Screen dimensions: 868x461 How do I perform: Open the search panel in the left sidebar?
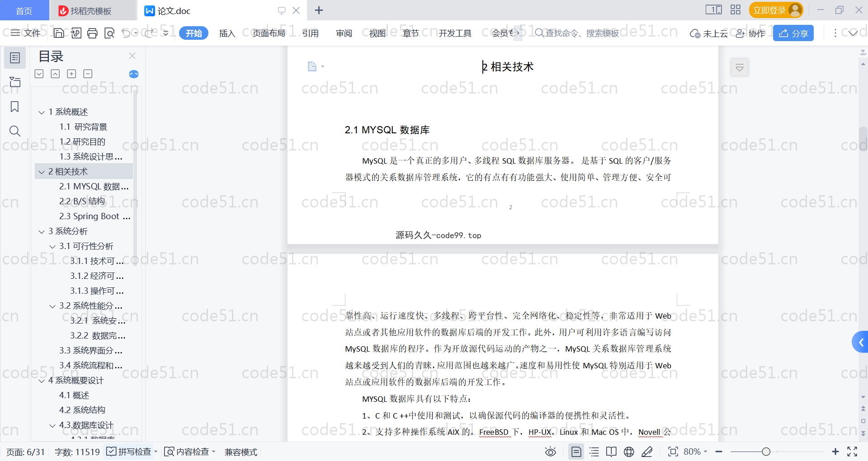15,131
